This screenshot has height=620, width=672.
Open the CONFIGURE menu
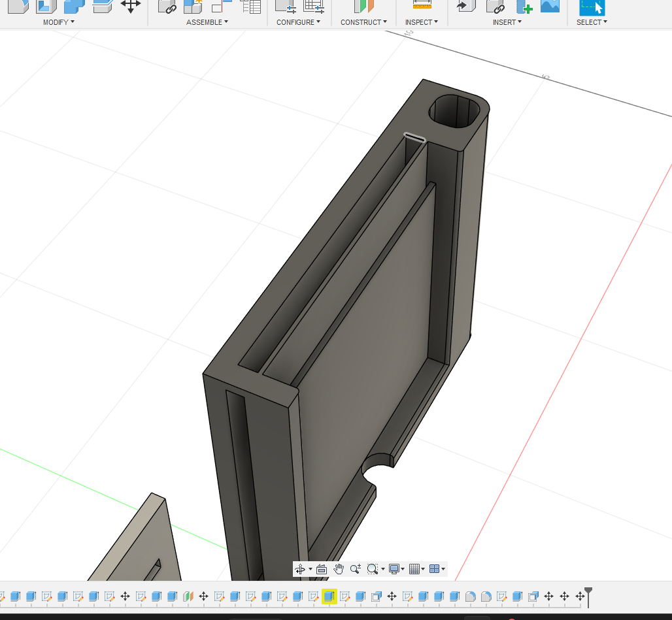(298, 22)
